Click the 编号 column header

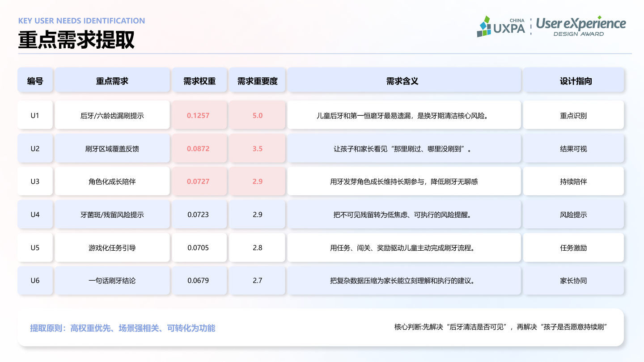point(35,81)
